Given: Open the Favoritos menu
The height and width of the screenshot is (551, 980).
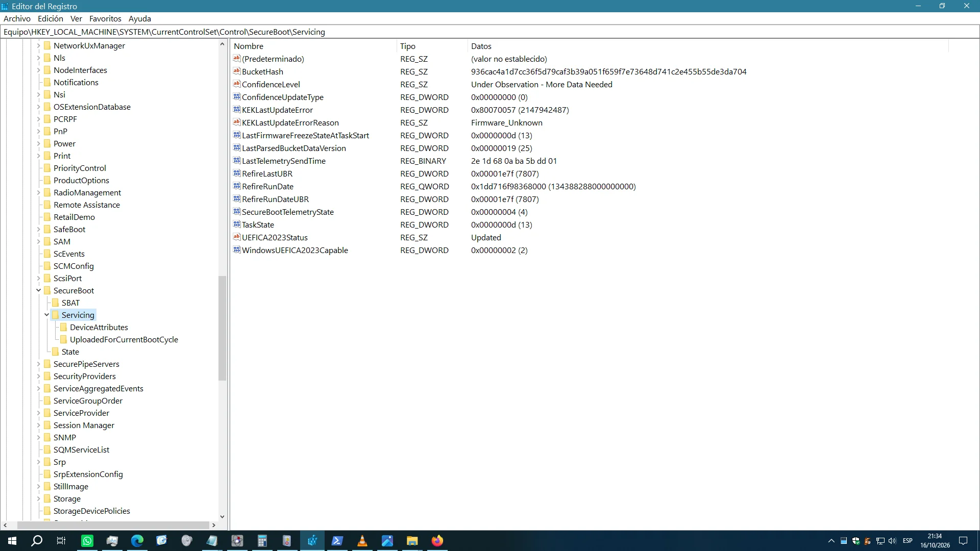Looking at the screenshot, I should 105,18.
